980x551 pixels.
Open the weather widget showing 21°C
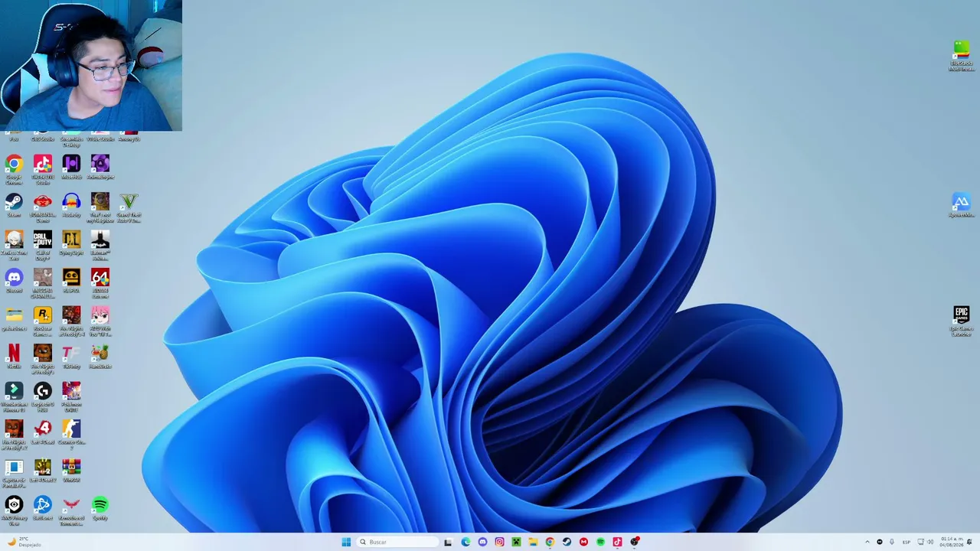(23, 542)
